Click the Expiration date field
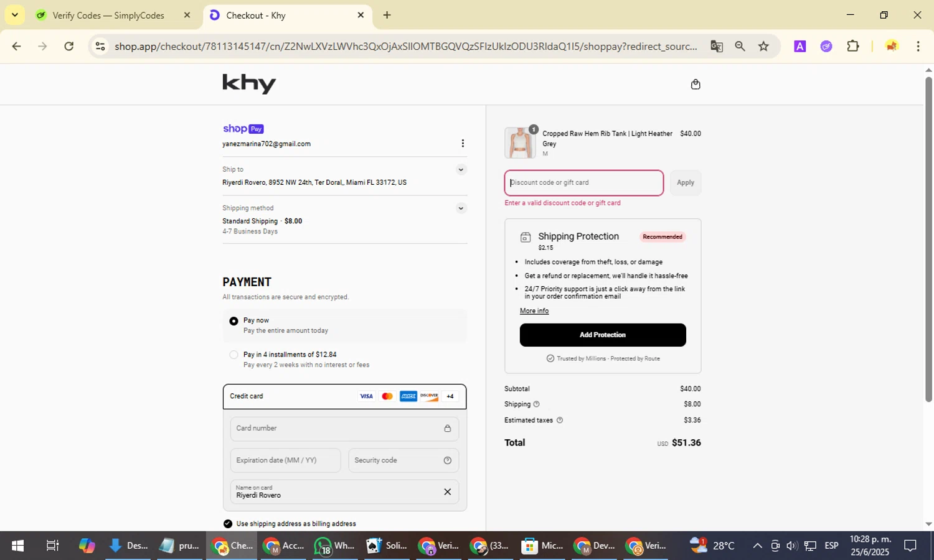 point(285,460)
